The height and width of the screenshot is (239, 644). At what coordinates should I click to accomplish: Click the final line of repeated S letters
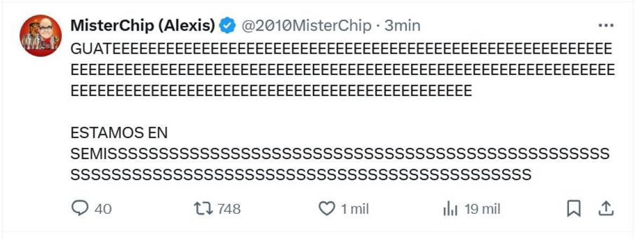point(301,175)
